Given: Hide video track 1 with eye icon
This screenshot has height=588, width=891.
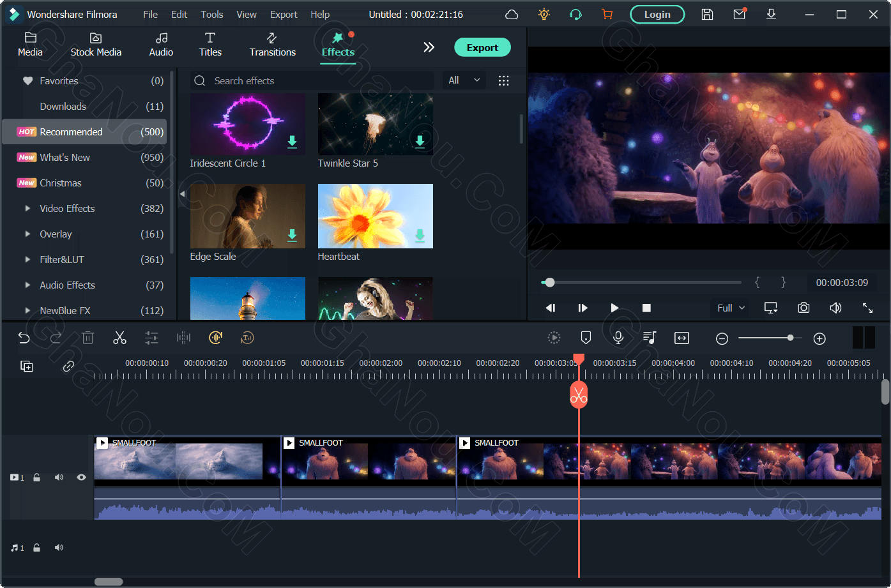Looking at the screenshot, I should pyautogui.click(x=81, y=478).
